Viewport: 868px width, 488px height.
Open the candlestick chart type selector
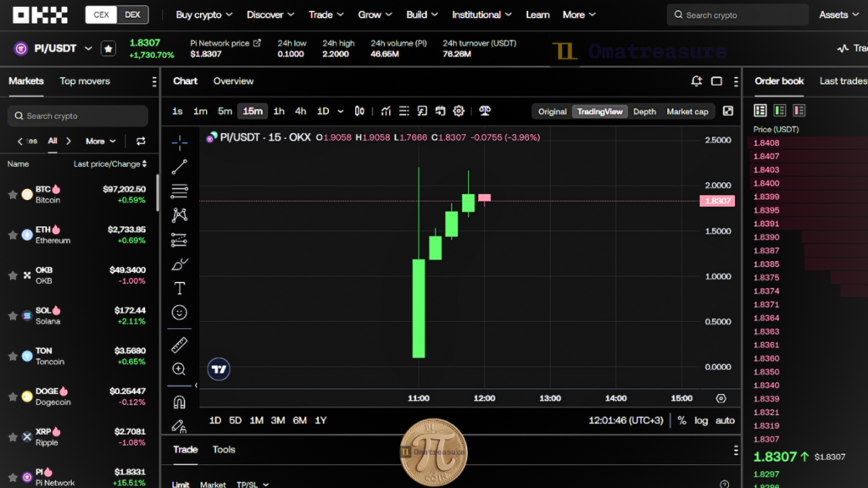(359, 111)
